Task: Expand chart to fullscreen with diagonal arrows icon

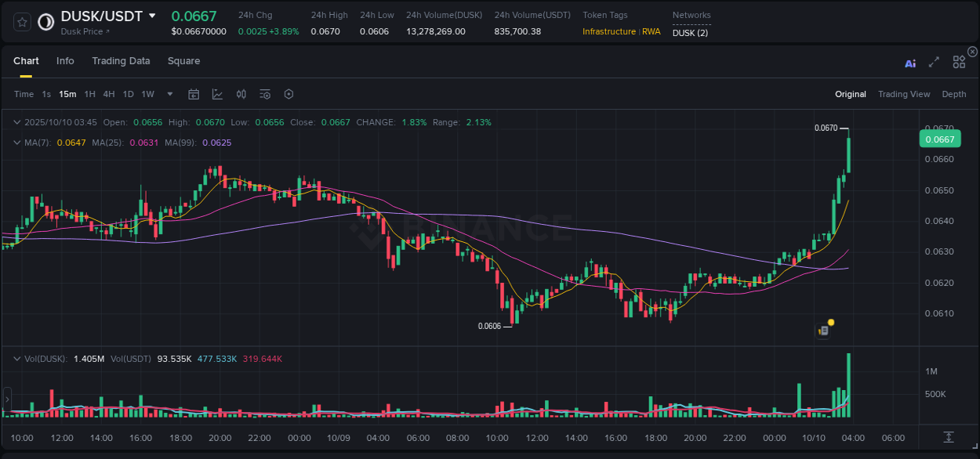Action: pyautogui.click(x=934, y=63)
